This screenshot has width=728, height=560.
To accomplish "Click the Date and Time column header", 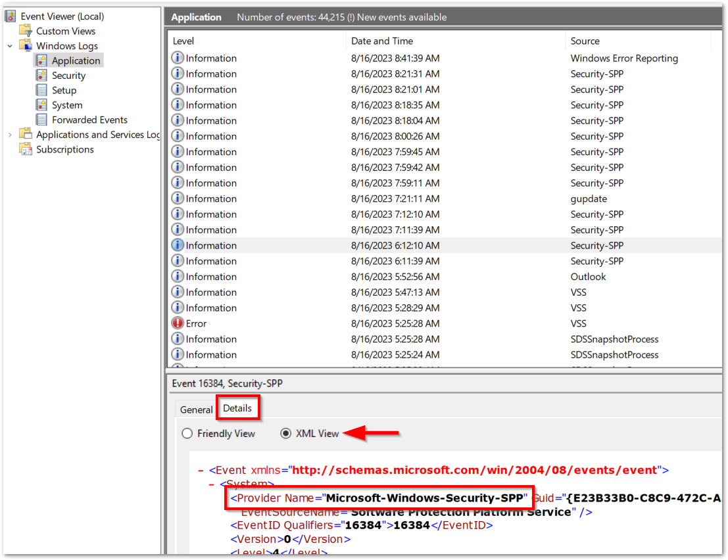I will (382, 41).
